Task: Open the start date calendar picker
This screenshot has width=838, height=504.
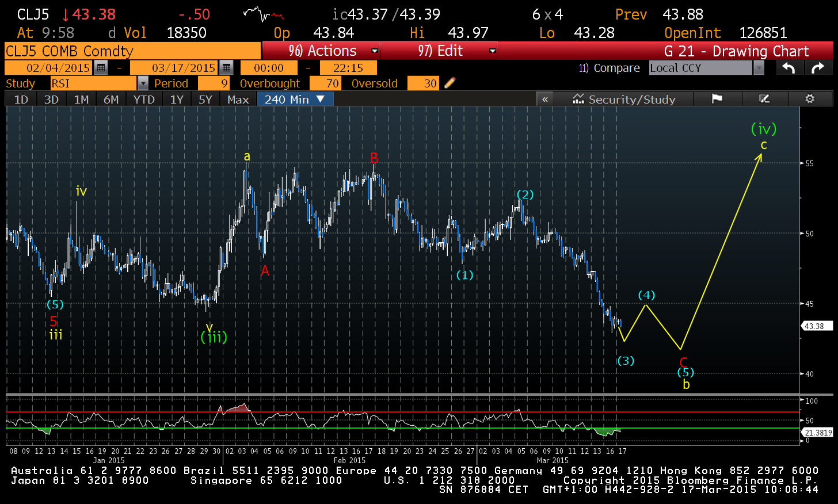Action: pos(101,68)
